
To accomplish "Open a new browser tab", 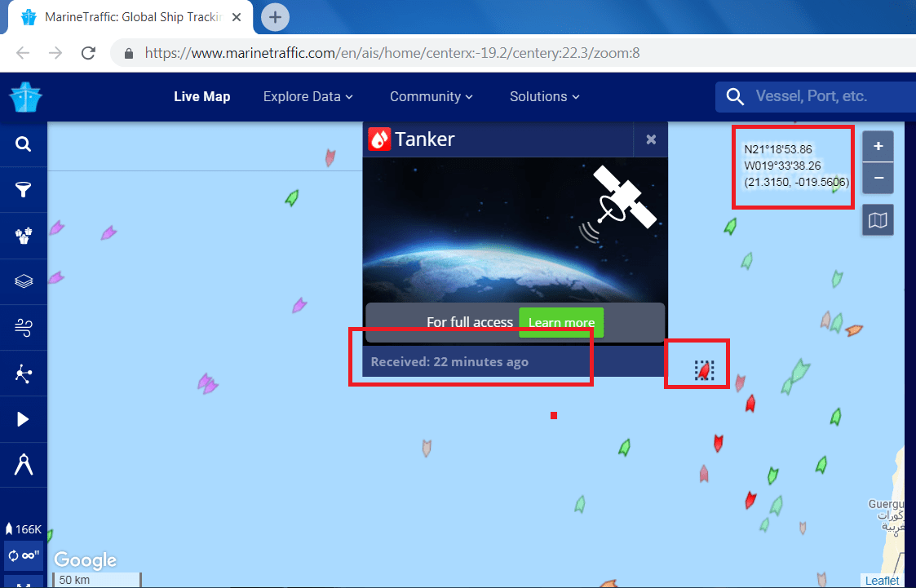I will [275, 17].
